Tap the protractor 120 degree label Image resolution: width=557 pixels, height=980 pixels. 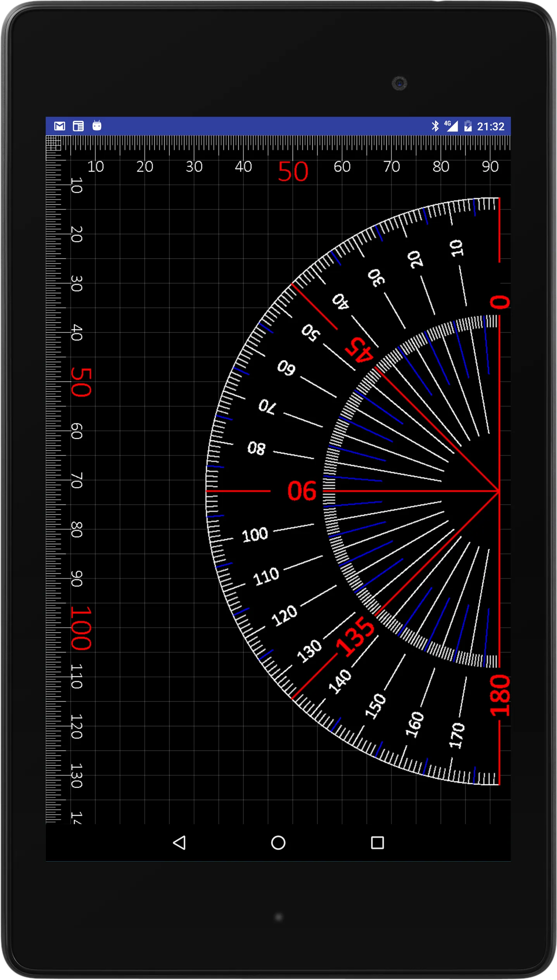pyautogui.click(x=285, y=615)
